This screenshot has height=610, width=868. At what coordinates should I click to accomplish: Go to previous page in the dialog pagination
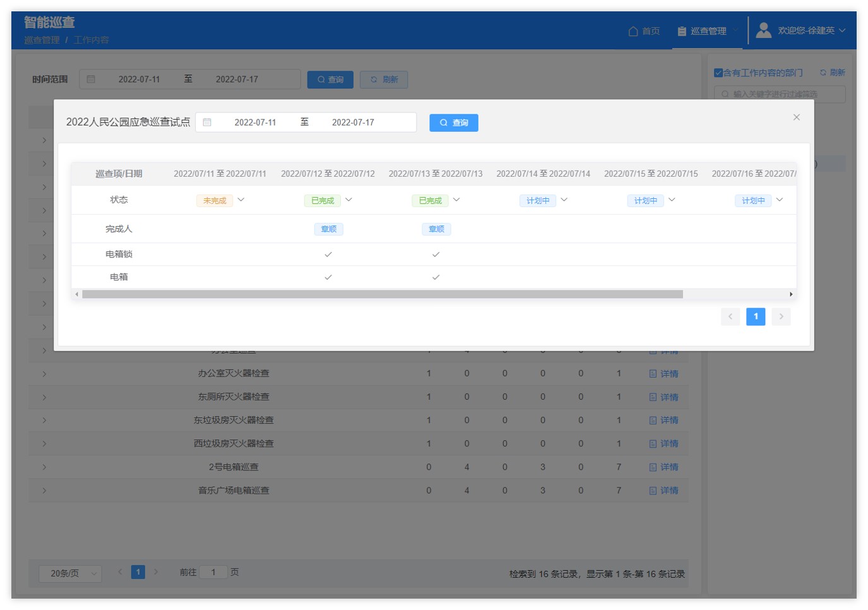(730, 316)
